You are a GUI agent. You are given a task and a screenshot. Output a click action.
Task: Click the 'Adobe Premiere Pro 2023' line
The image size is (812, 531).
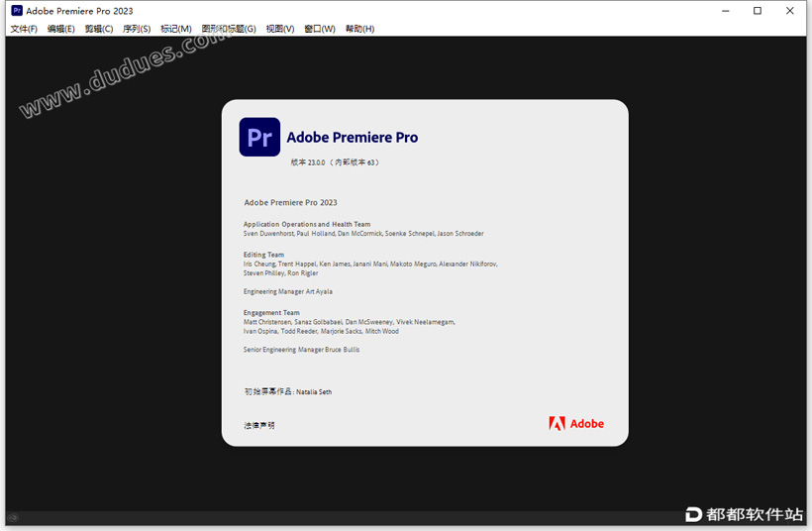tap(290, 202)
